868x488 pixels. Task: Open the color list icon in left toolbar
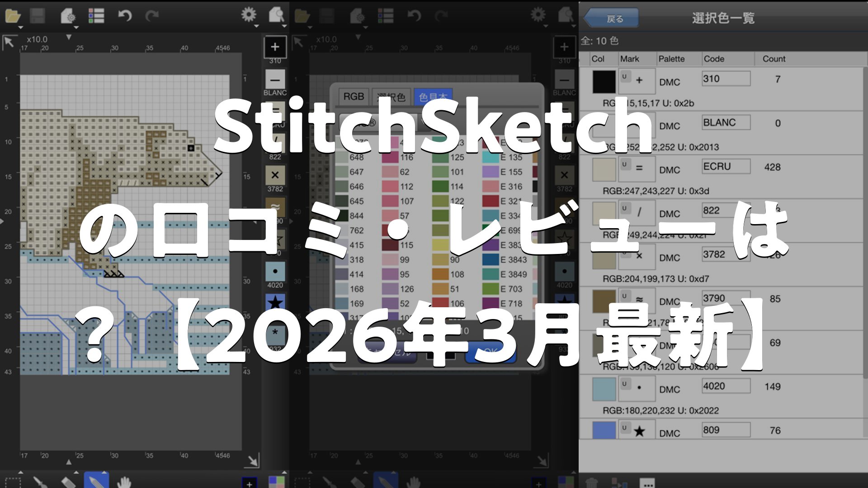pyautogui.click(x=96, y=16)
